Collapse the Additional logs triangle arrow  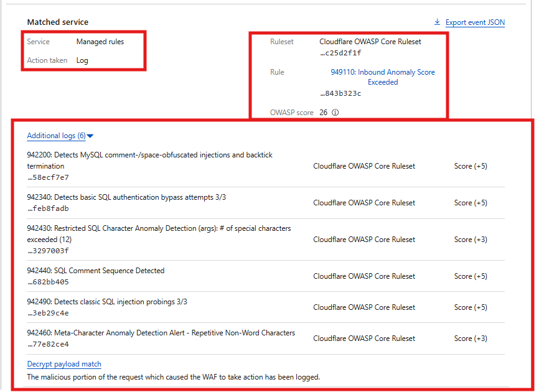[90, 136]
